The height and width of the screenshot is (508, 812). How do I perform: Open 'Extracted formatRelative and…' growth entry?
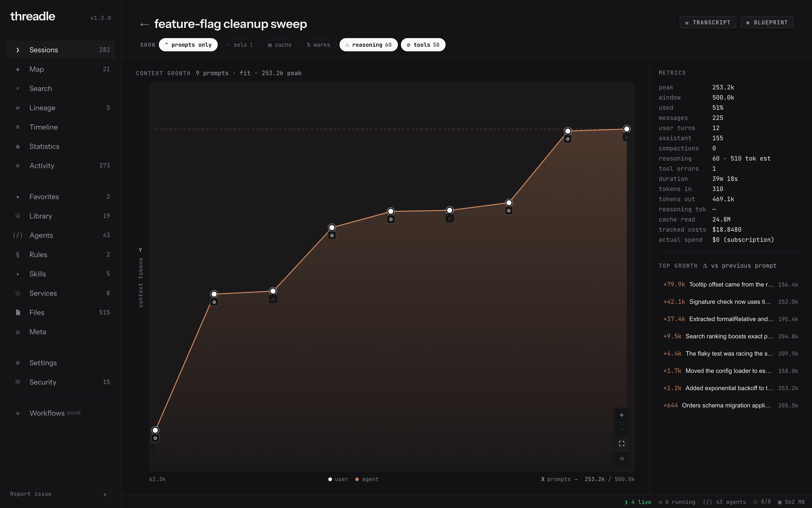pos(731,319)
